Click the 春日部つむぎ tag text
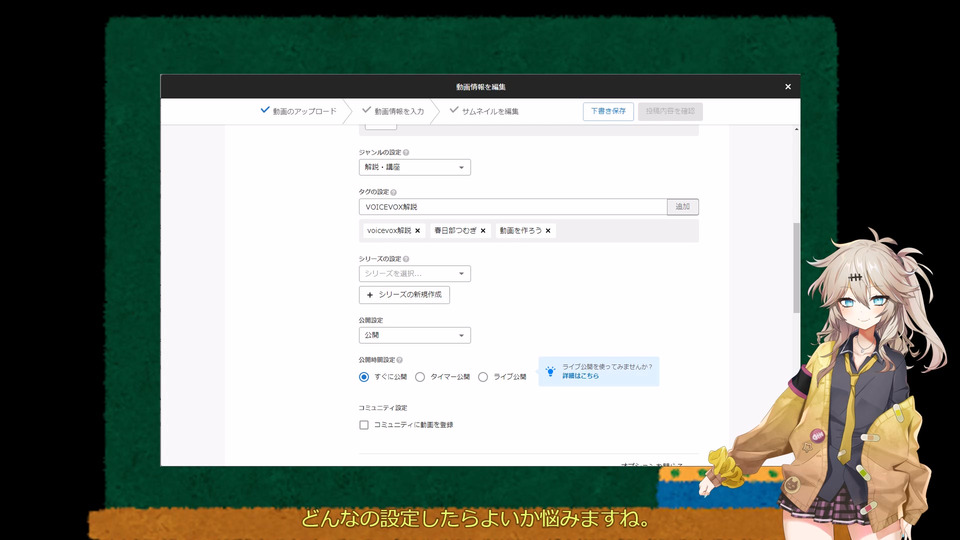The width and height of the screenshot is (960, 540). pos(456,231)
